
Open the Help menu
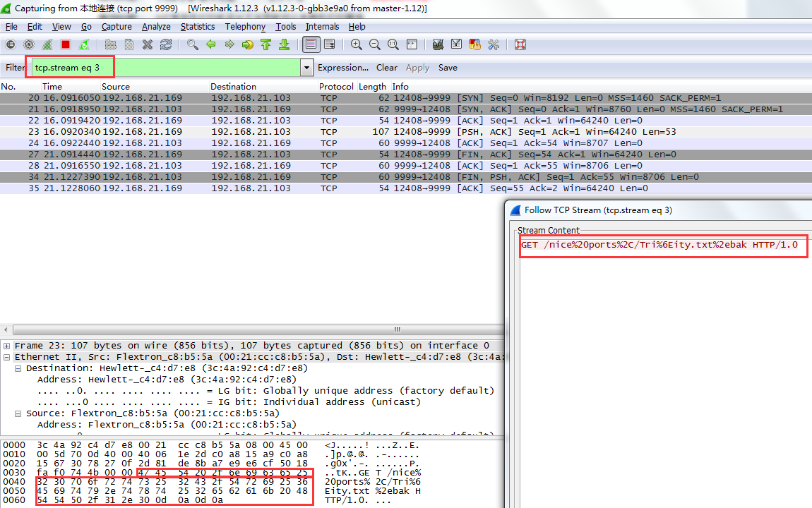point(357,27)
